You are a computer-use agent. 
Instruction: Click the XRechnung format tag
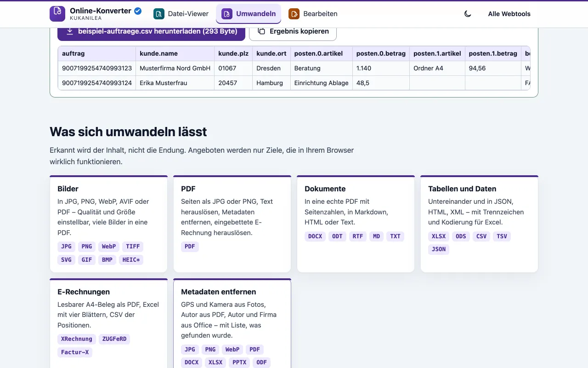77,339
